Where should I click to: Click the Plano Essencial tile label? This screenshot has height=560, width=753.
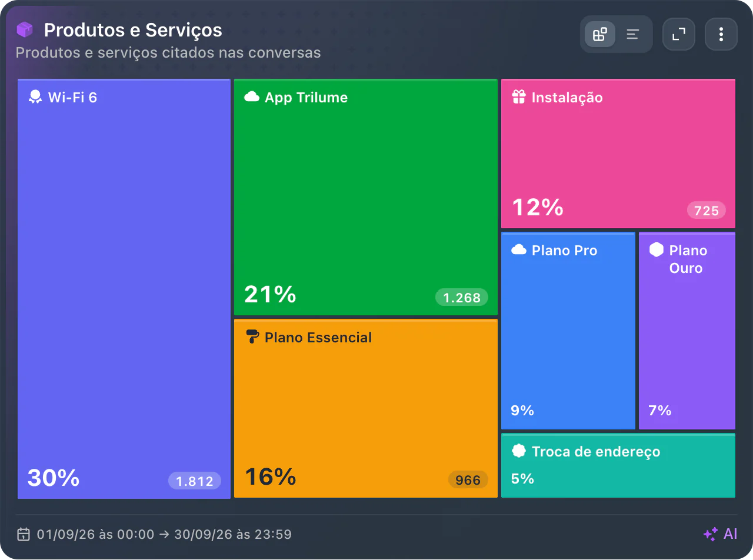tap(318, 337)
